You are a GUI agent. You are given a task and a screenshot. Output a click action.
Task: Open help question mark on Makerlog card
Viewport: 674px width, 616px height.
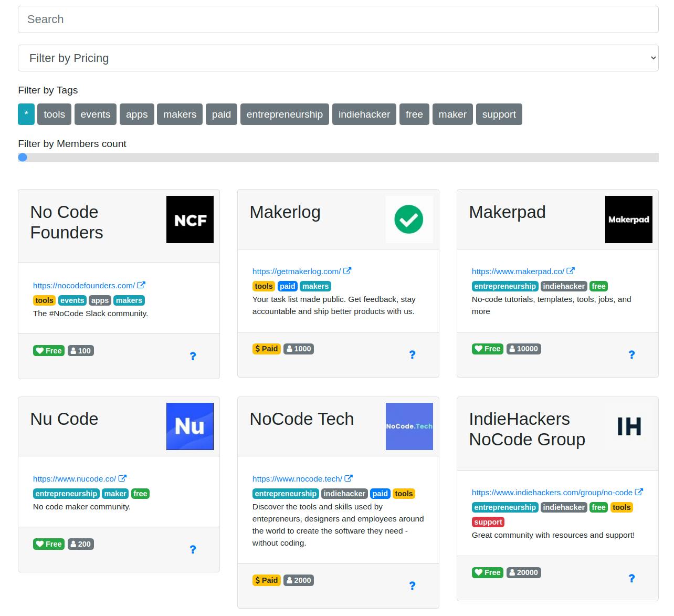[412, 354]
